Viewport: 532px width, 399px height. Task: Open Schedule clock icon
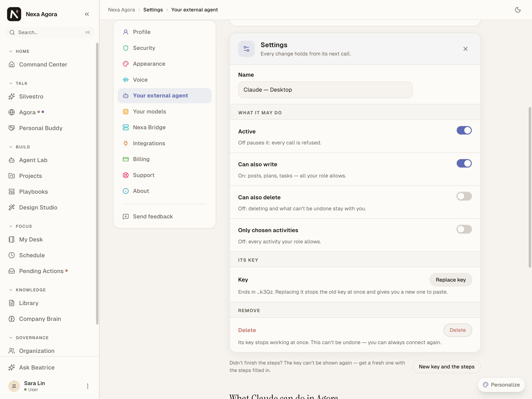click(x=12, y=255)
